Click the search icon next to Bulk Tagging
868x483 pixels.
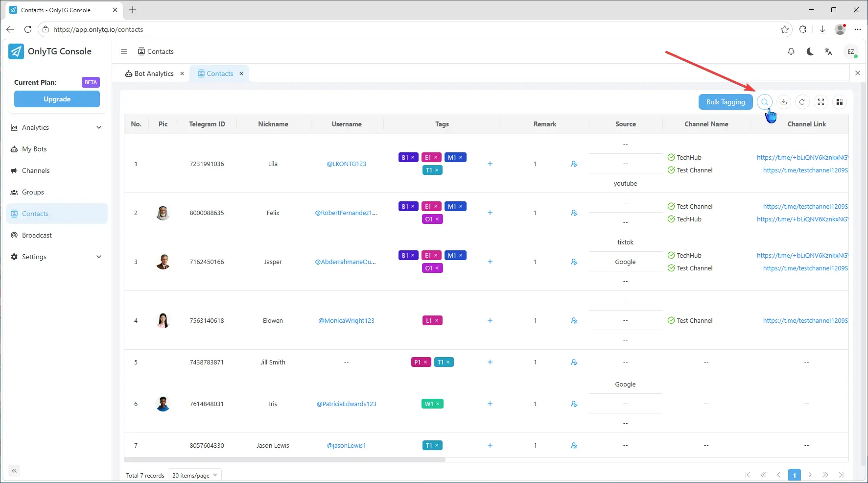coord(764,102)
